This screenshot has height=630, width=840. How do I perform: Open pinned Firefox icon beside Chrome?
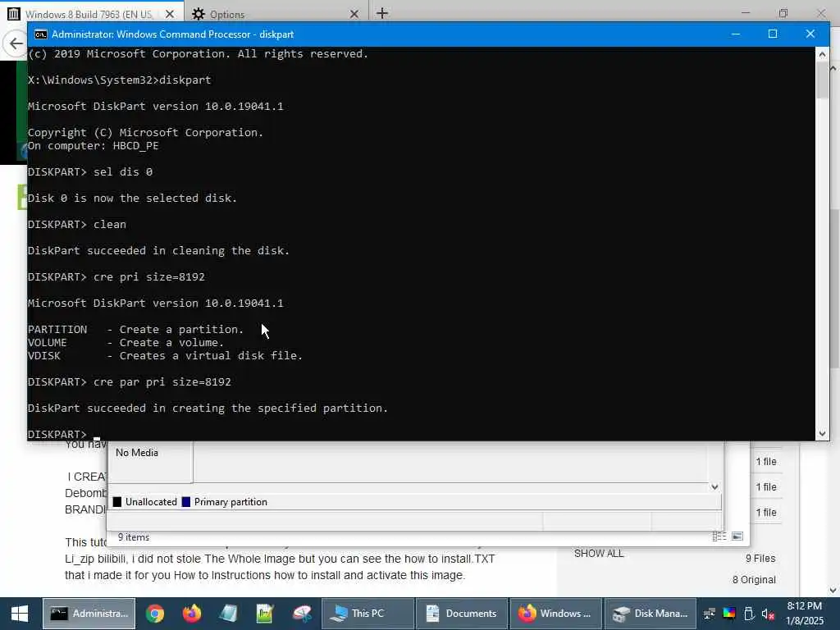[x=191, y=614]
